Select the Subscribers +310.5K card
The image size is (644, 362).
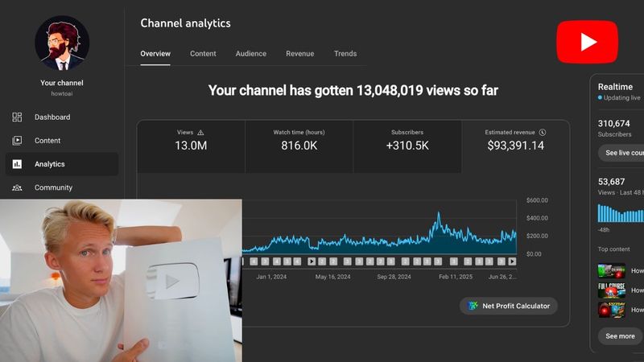(407, 146)
